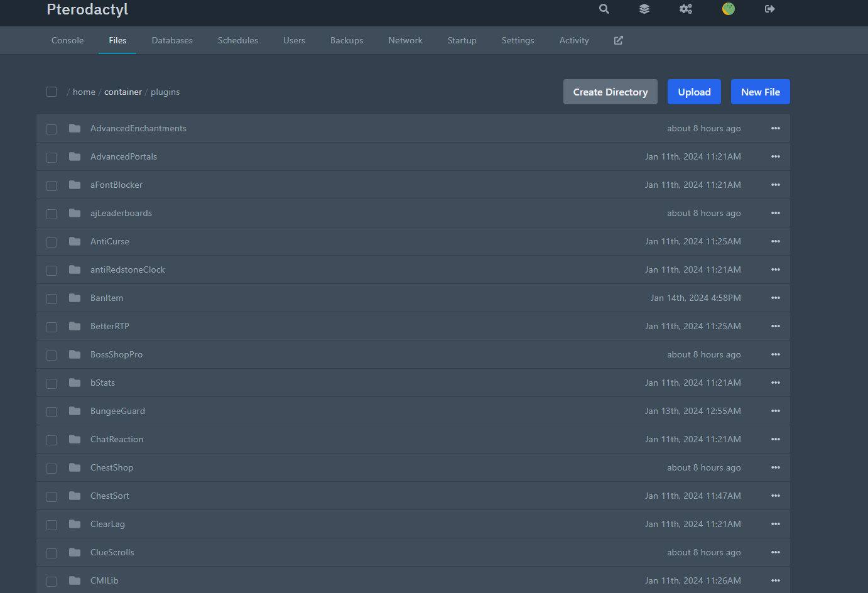Click the BetterRTP folder icon
Image resolution: width=868 pixels, height=593 pixels.
pos(75,326)
